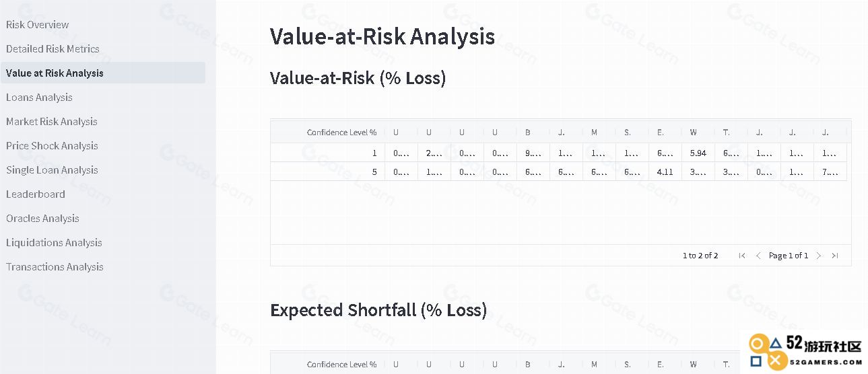Show Oracles Analysis page

42,219
